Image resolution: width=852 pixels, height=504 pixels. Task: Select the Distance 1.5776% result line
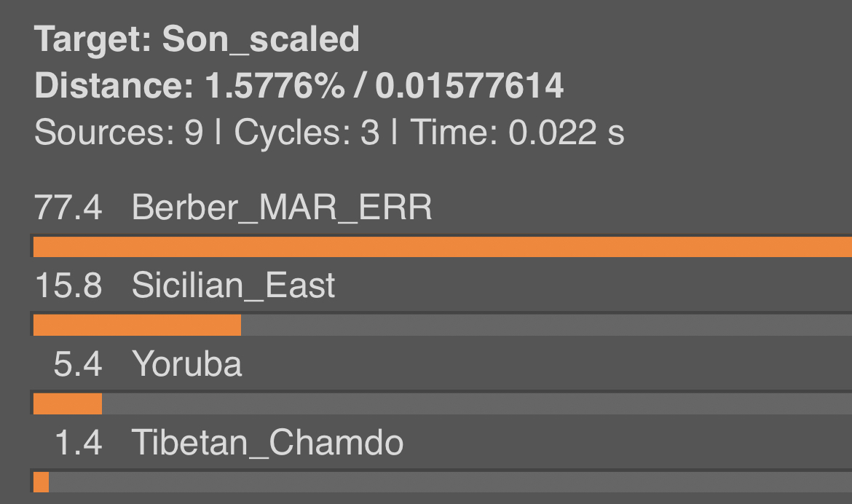299,86
